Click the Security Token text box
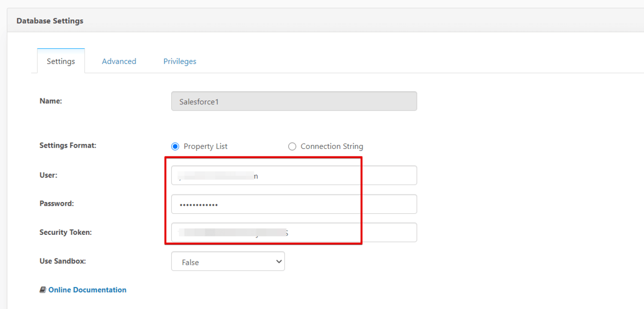Image resolution: width=644 pixels, height=309 pixels. click(294, 233)
